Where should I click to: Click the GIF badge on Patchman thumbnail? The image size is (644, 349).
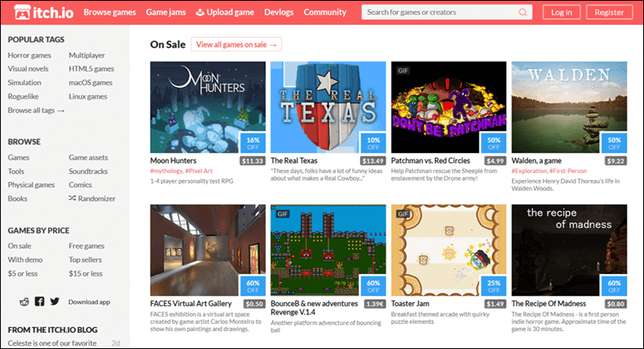coord(403,71)
